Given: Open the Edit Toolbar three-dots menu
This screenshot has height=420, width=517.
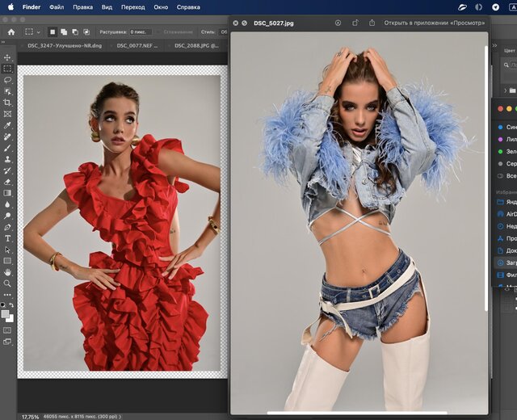Looking at the screenshot, I should [x=7, y=294].
